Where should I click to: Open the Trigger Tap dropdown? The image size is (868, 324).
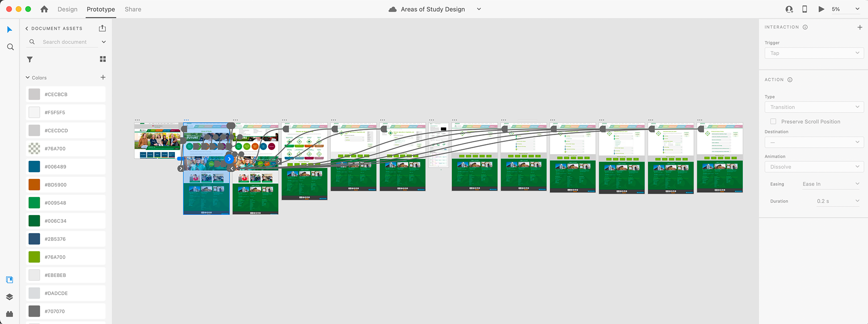814,53
